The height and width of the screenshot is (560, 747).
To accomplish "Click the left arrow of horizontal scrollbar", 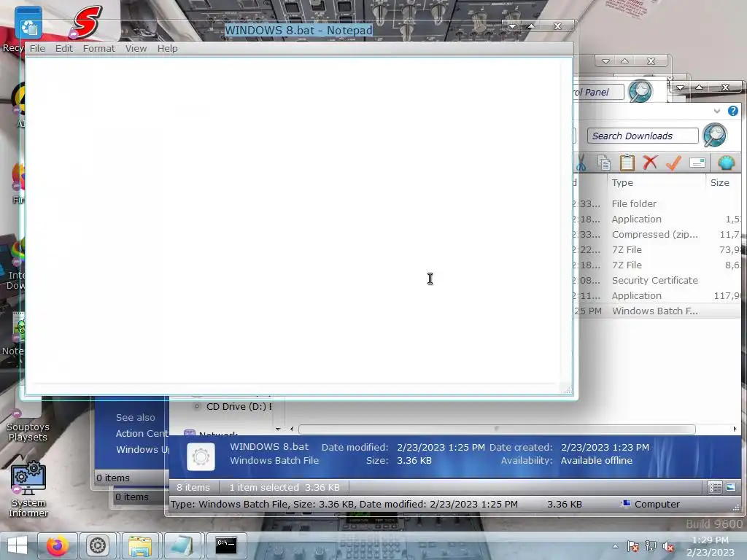I will point(292,429).
